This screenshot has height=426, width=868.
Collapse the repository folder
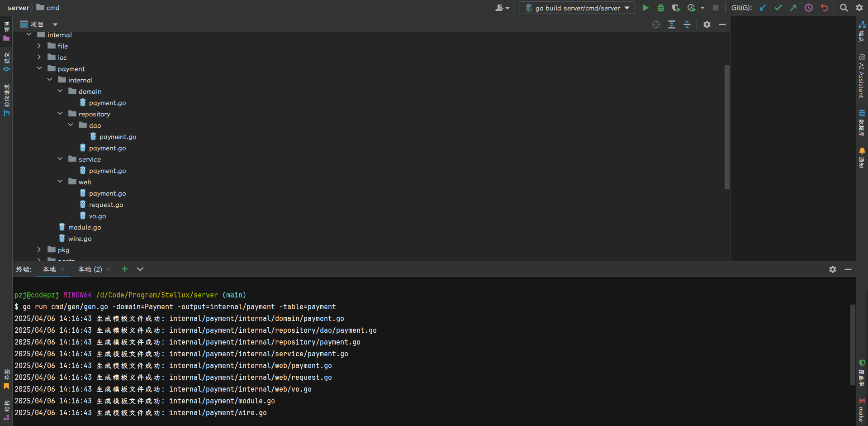click(60, 114)
